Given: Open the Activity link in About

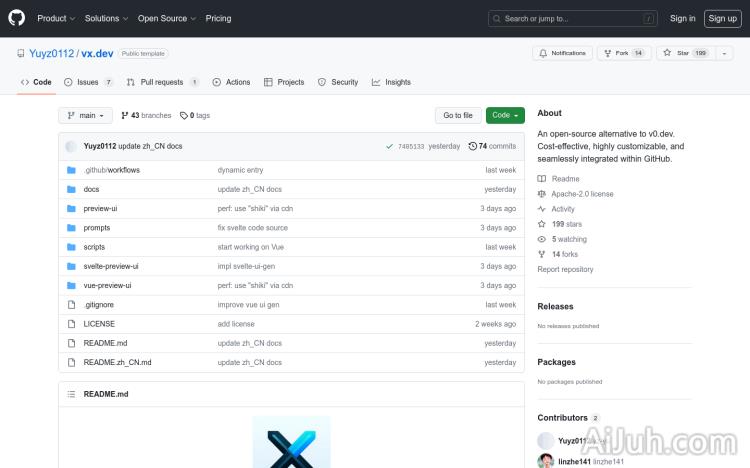Looking at the screenshot, I should pyautogui.click(x=563, y=209).
